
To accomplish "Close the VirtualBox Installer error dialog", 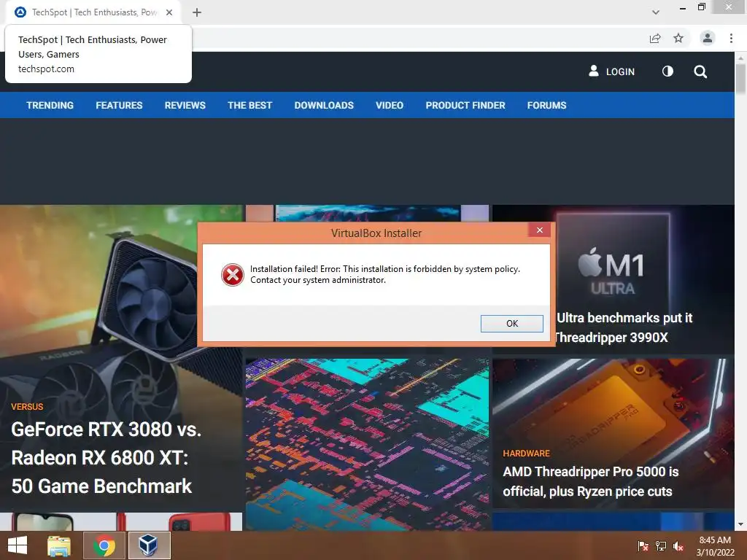I will (x=539, y=230).
